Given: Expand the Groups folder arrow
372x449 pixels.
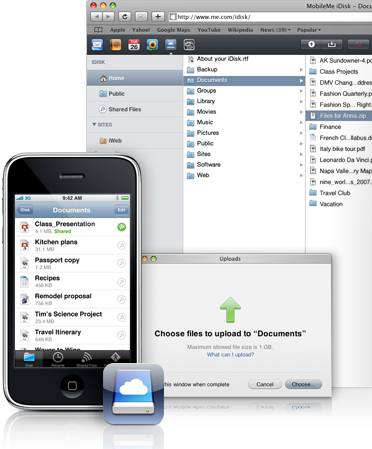Looking at the screenshot, I should tap(301, 91).
